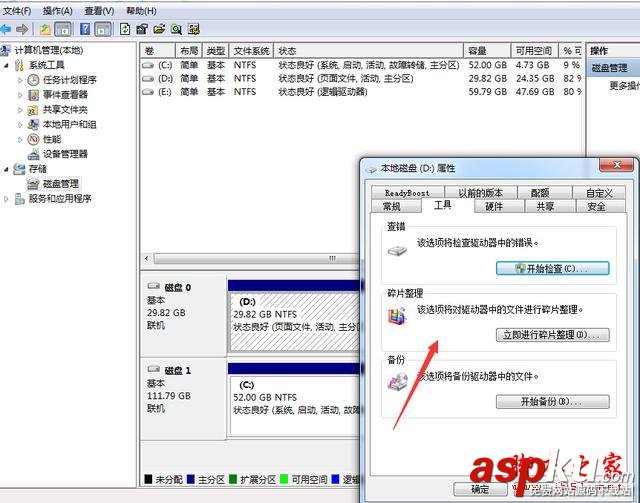Select 计算机管理(本地) root node
The width and height of the screenshot is (640, 503).
(49, 50)
